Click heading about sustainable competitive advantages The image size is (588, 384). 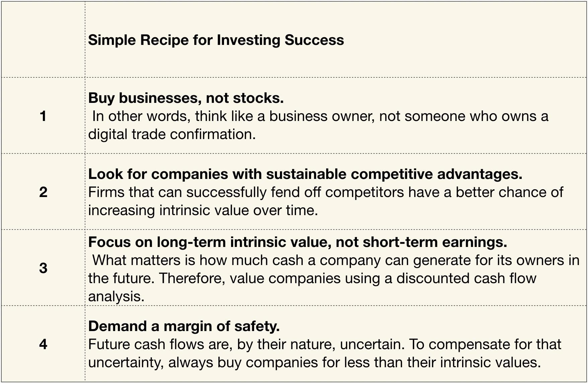tap(305, 174)
